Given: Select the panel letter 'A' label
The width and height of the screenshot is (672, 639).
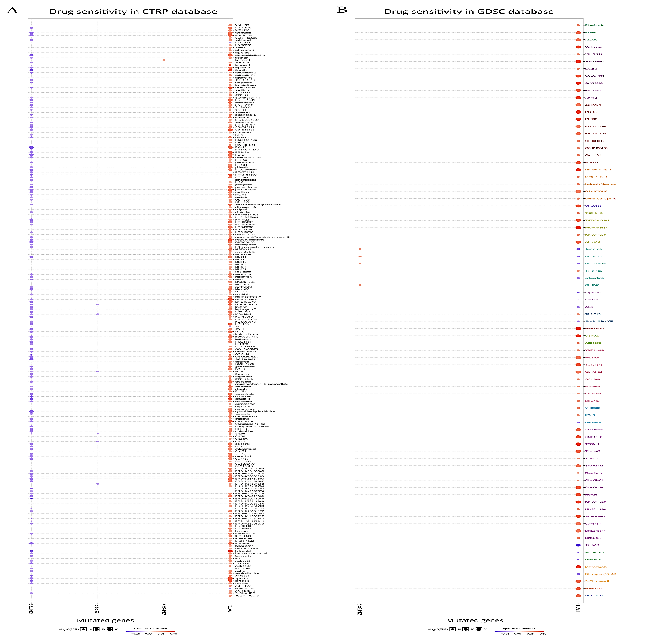Looking at the screenshot, I should [x=12, y=10].
